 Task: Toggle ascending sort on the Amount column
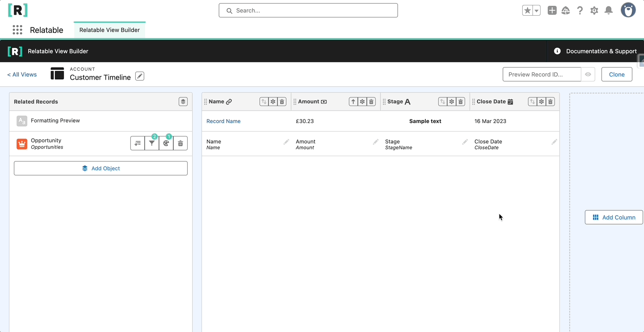pos(353,102)
